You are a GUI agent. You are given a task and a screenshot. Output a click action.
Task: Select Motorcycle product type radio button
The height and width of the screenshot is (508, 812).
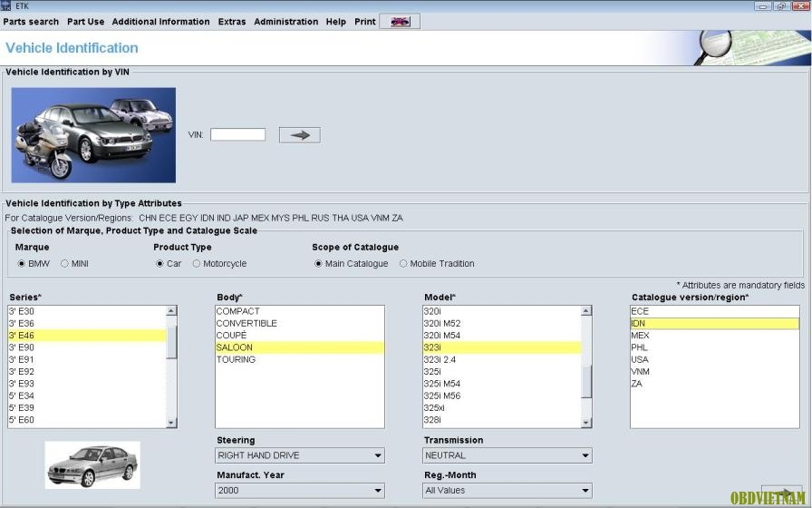point(197,263)
